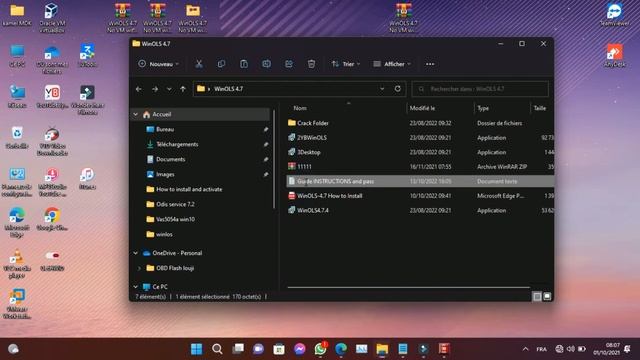Open WhatsApp from the taskbar

coord(320,349)
